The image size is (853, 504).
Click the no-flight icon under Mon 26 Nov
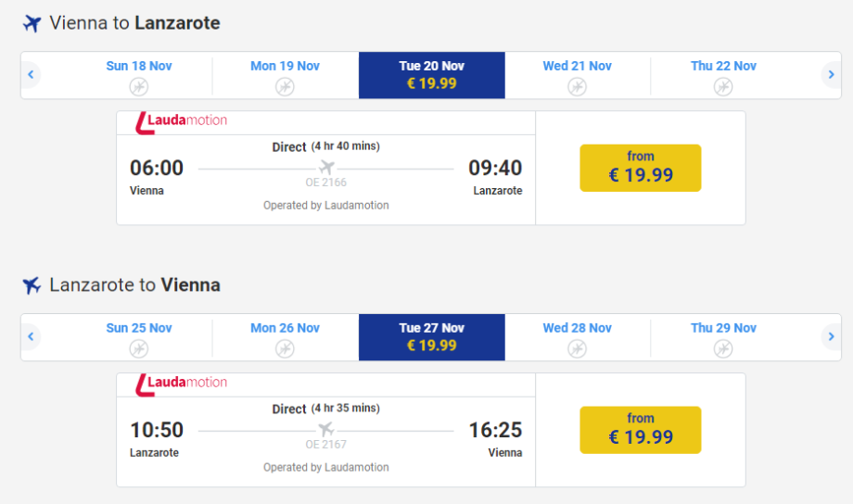point(285,349)
